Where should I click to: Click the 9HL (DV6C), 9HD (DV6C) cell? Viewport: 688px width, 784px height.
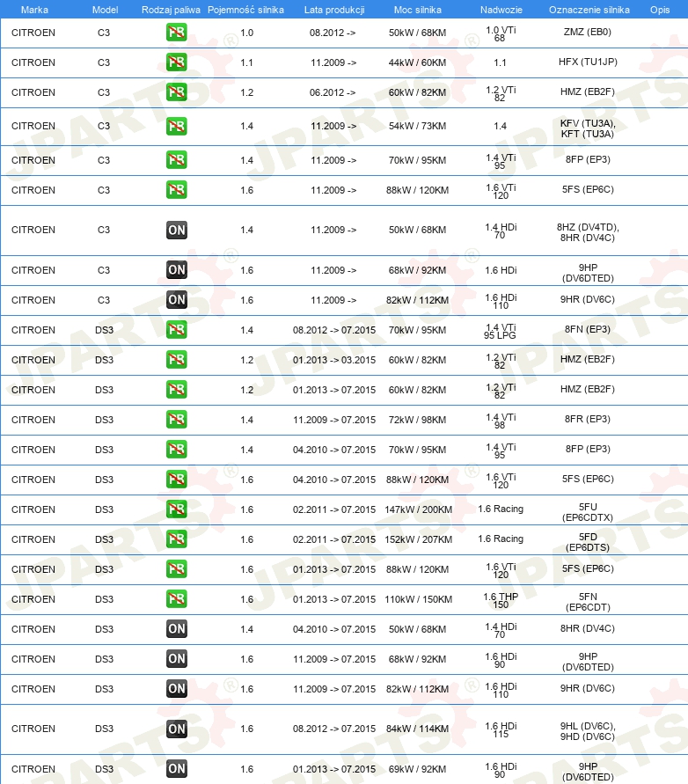click(588, 731)
